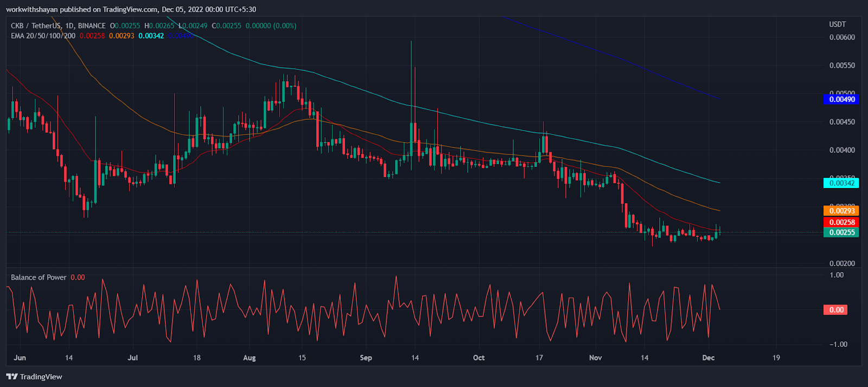Click the Oct label on time axis
Screen dimensions: 868x387
point(479,358)
